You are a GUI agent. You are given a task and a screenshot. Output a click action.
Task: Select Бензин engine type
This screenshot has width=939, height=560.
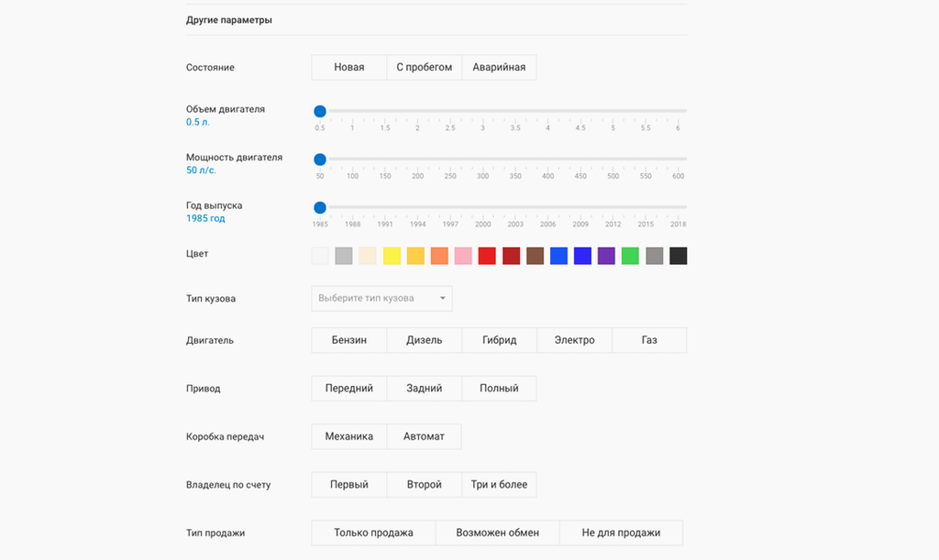pos(349,340)
